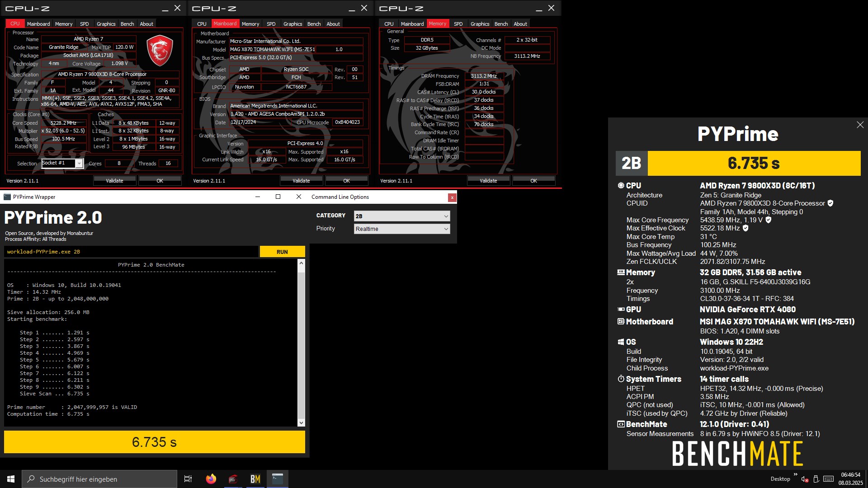
Task: Click the System Timers clock icon
Action: [621, 379]
